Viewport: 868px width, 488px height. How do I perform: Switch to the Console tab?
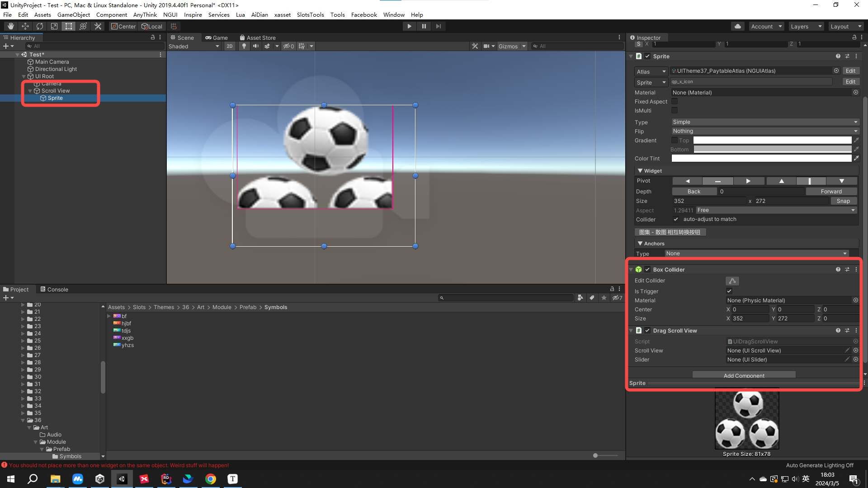pyautogui.click(x=54, y=289)
